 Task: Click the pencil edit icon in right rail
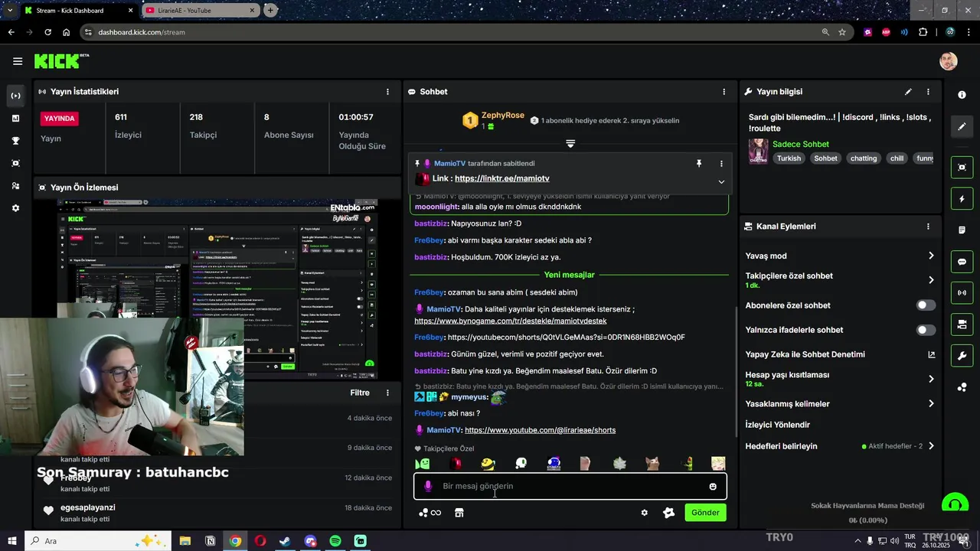962,126
